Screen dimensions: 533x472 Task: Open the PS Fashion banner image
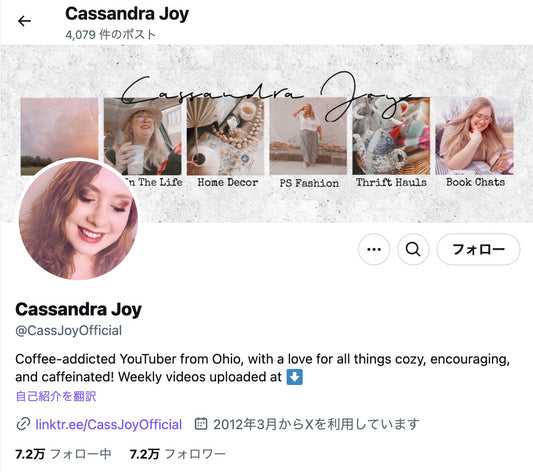coord(308,136)
